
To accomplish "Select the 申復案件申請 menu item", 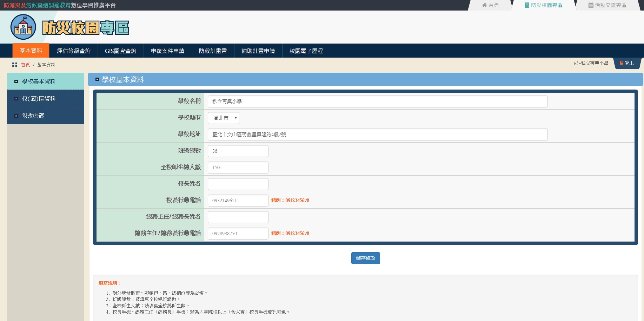I will [x=167, y=51].
